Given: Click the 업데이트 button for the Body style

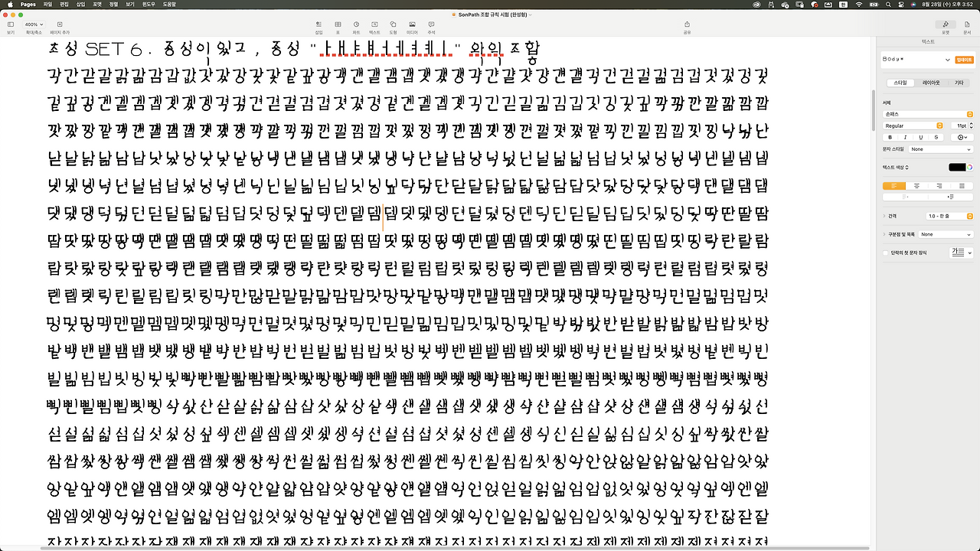Looking at the screenshot, I should (965, 60).
